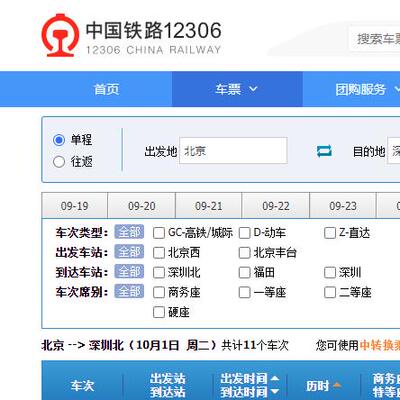Click 全部 button for 车次类型

129,232
